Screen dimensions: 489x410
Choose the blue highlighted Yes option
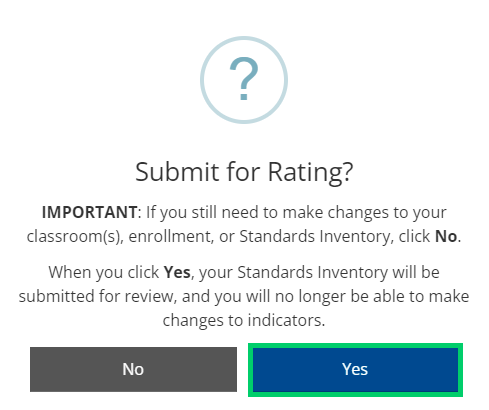355,370
